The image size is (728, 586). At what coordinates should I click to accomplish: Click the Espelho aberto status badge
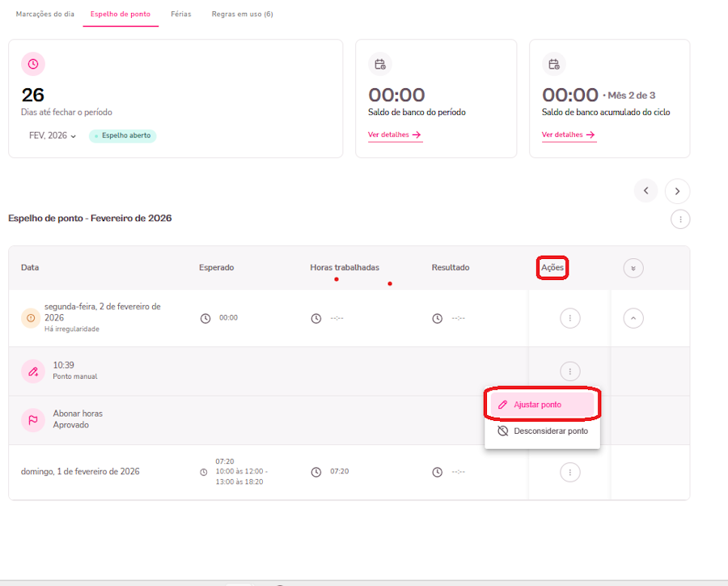click(x=123, y=136)
